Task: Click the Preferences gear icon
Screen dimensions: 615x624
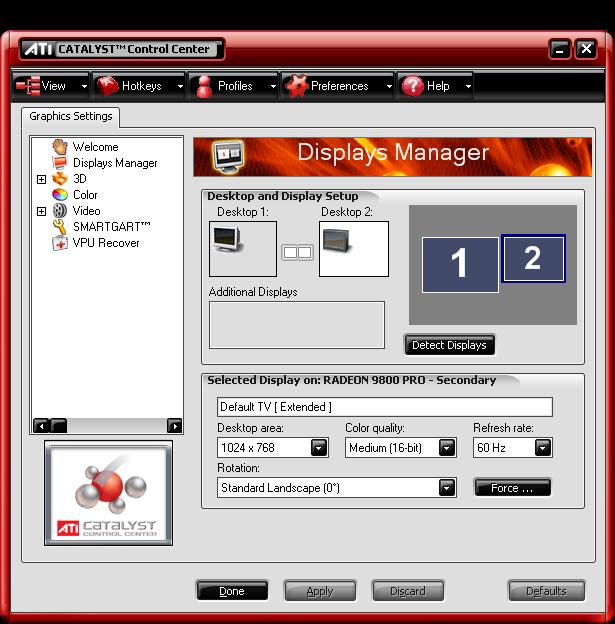Action: point(296,86)
